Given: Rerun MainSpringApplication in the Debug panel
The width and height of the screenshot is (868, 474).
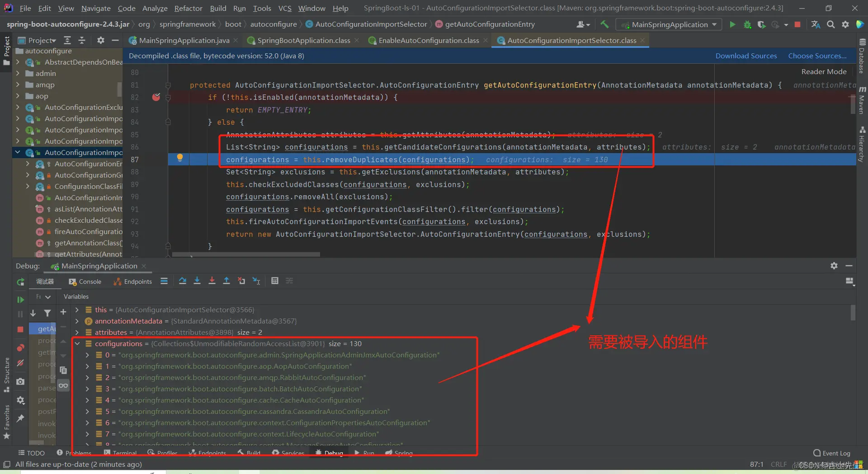Looking at the screenshot, I should [20, 282].
